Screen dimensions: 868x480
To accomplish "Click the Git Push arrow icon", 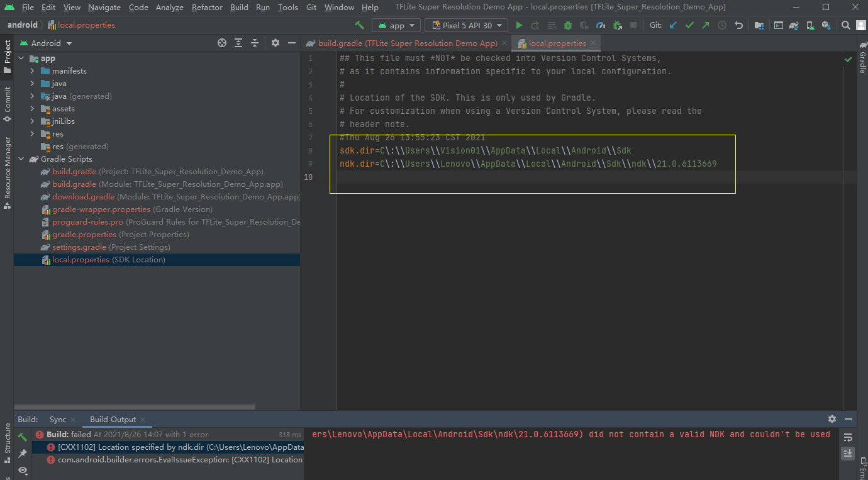I will tap(706, 25).
